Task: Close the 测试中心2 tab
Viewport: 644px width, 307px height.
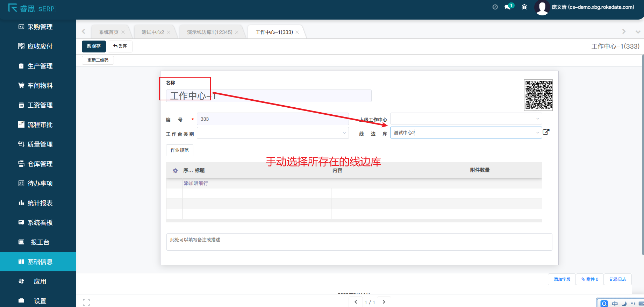Action: (169, 32)
